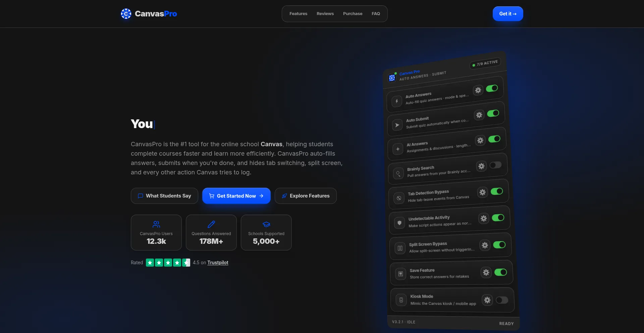Turn off the Auto Submit switch
Image resolution: width=644 pixels, height=333 pixels.
point(493,113)
